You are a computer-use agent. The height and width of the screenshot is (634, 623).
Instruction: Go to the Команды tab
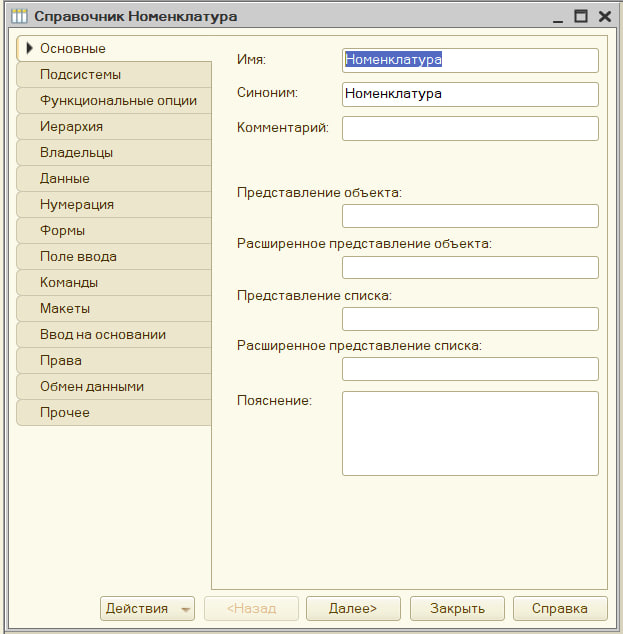(x=114, y=282)
